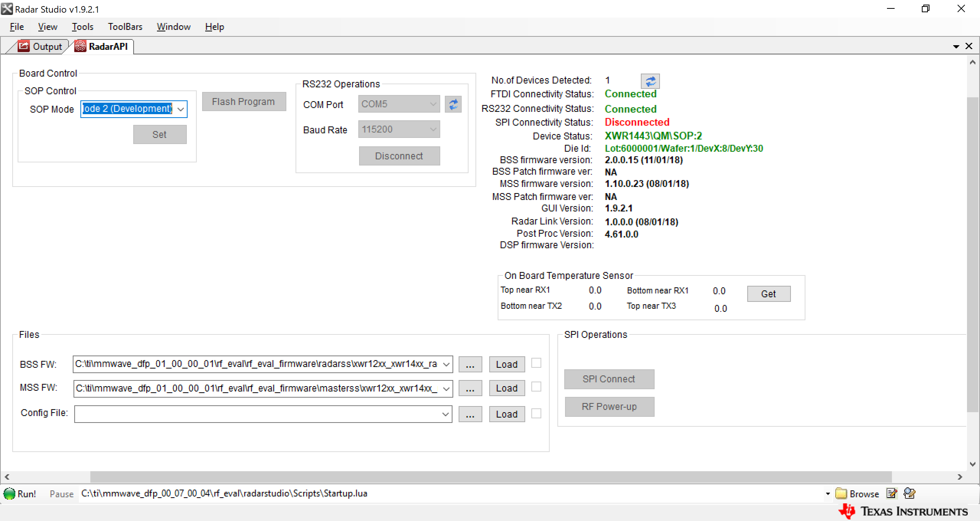
Task: Refresh the detected devices count
Action: pyautogui.click(x=650, y=81)
